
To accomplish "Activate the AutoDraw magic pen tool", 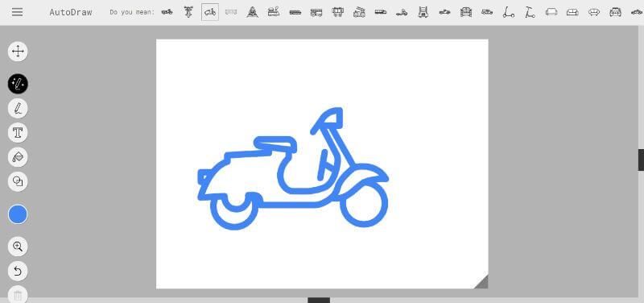I will [18, 84].
